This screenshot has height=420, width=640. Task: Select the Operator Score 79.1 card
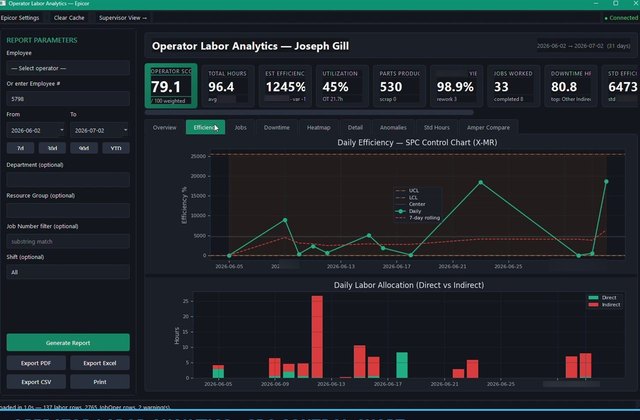(171, 86)
